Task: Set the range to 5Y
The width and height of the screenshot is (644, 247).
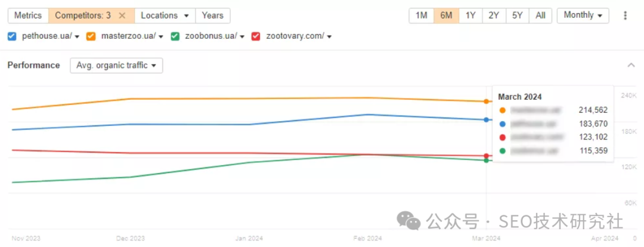Action: tap(517, 16)
